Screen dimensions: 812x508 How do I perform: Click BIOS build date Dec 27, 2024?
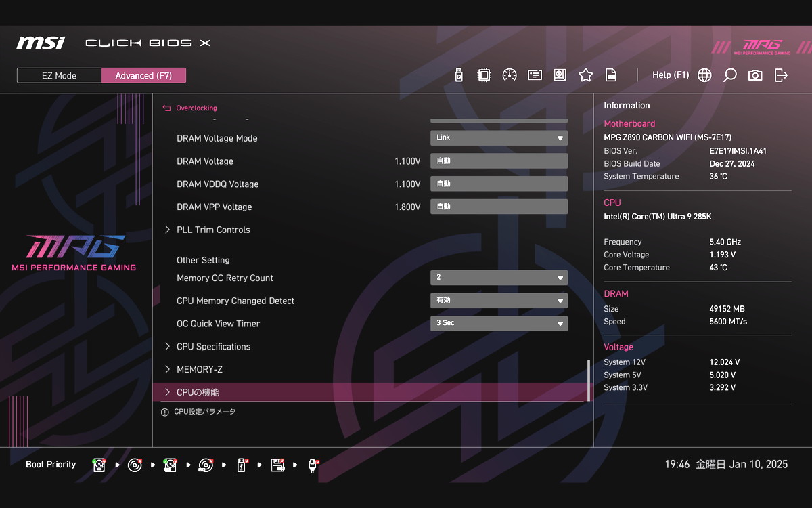point(732,164)
